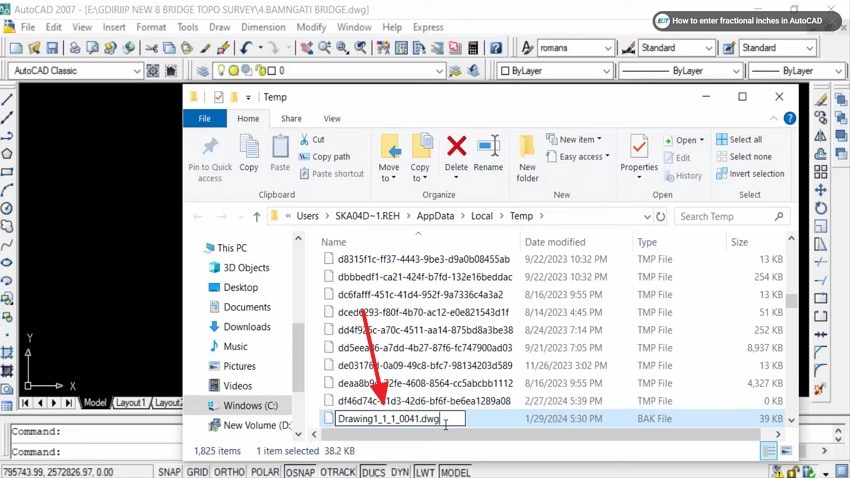Click the Open file icon in AutoCAD
Screen dimensions: 850x478
tap(34, 48)
